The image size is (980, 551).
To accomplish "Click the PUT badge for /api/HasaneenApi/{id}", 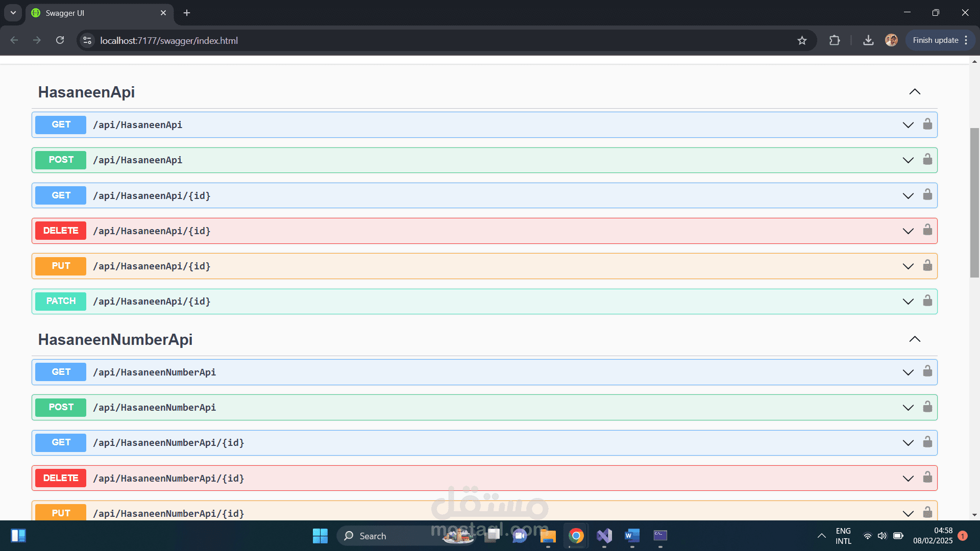I will pos(61,266).
